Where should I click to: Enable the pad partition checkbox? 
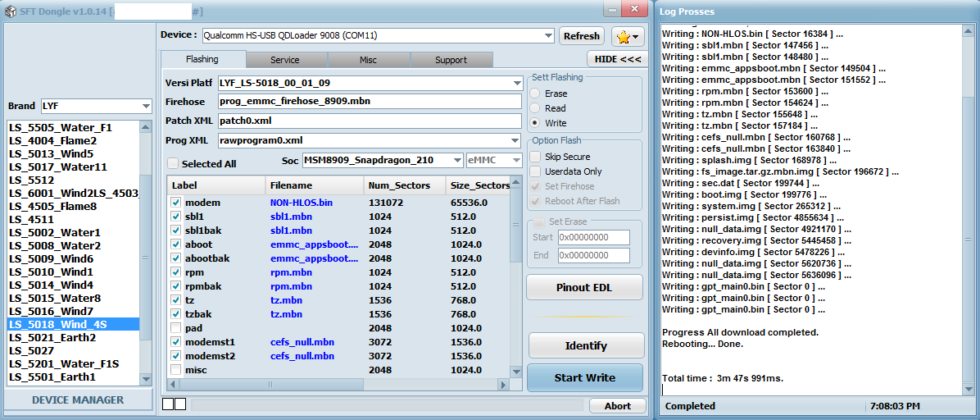tap(175, 328)
